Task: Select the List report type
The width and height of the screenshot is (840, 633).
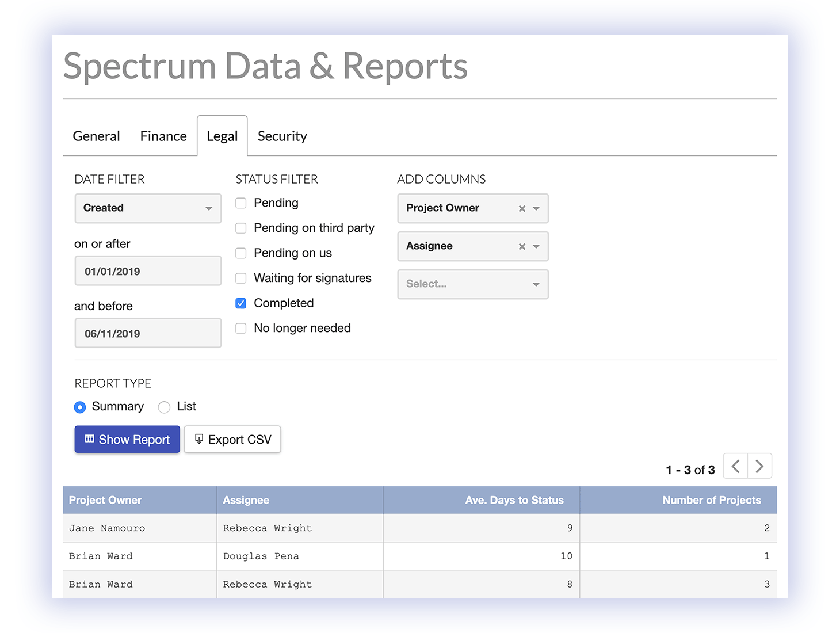Action: (x=165, y=407)
